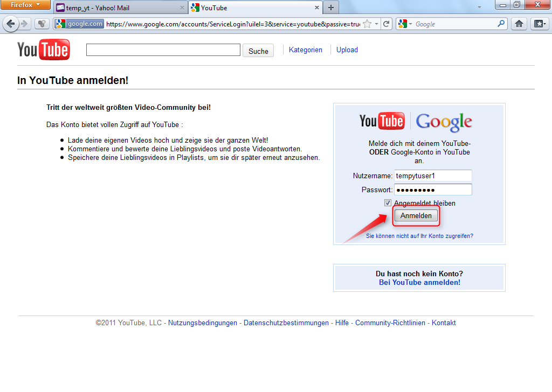Viewport: 552px width, 392px height.
Task: Click the forward navigation arrow
Action: pyautogui.click(x=25, y=24)
